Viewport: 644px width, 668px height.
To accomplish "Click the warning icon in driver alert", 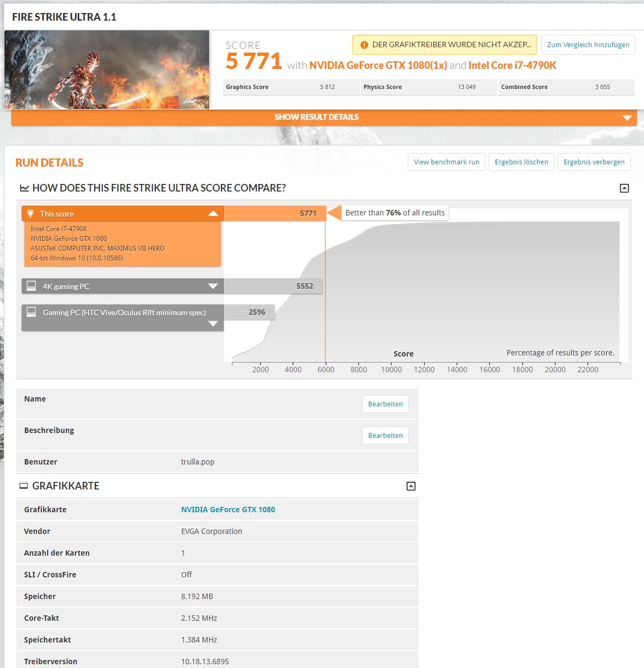I will click(x=364, y=45).
